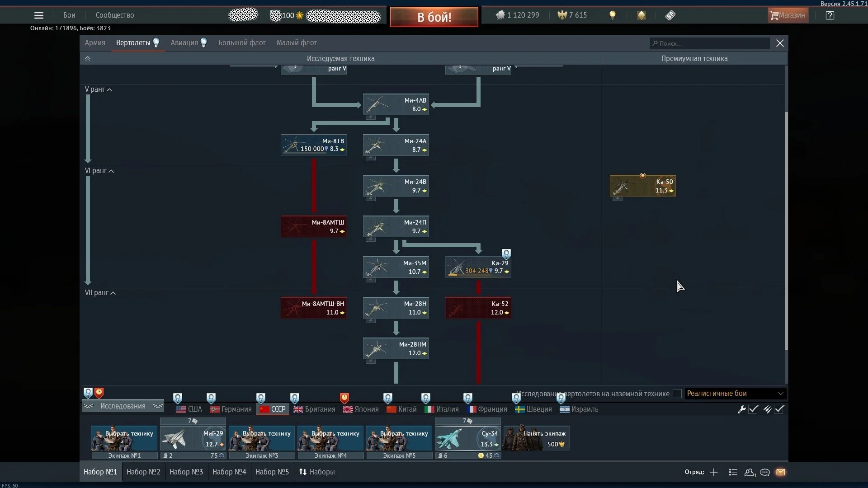
Task: Select the Германия nation tab
Action: point(231,409)
